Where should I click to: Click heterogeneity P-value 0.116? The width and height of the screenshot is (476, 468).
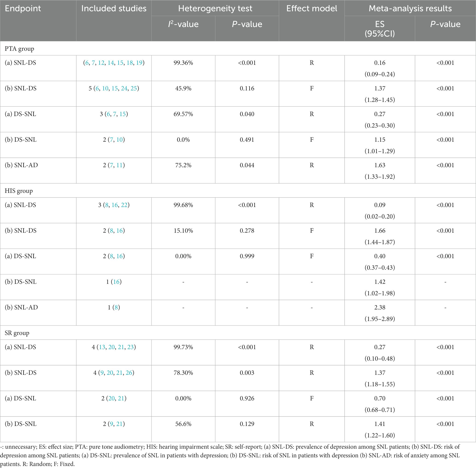[x=247, y=89]
